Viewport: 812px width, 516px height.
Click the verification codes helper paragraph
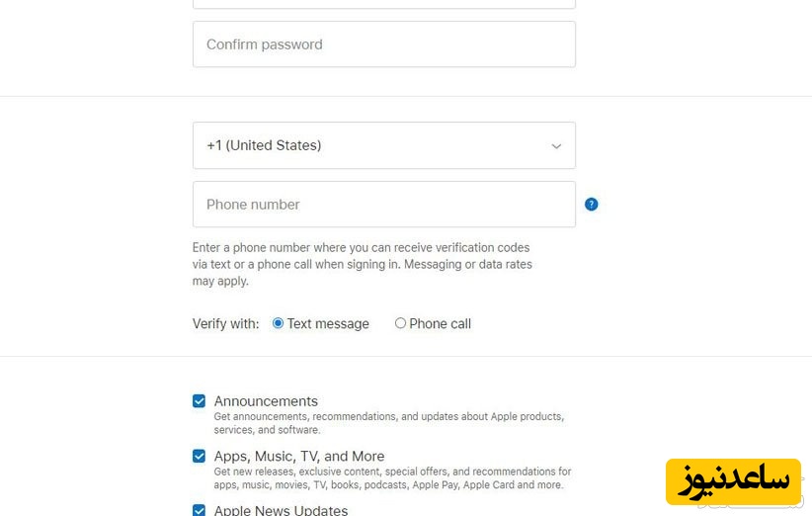362,264
